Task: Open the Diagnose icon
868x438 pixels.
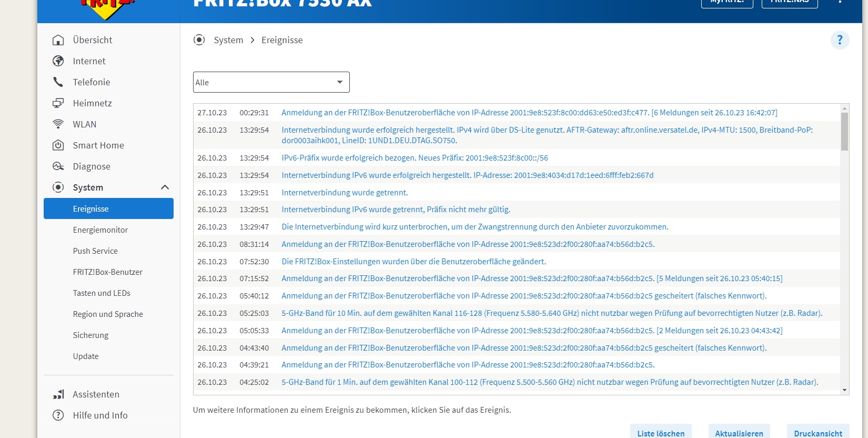Action: [x=58, y=166]
